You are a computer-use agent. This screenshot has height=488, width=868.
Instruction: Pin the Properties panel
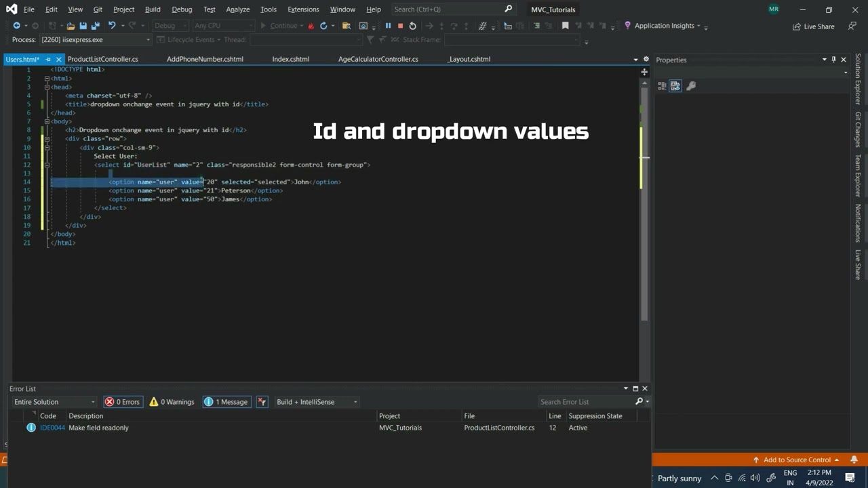point(834,60)
